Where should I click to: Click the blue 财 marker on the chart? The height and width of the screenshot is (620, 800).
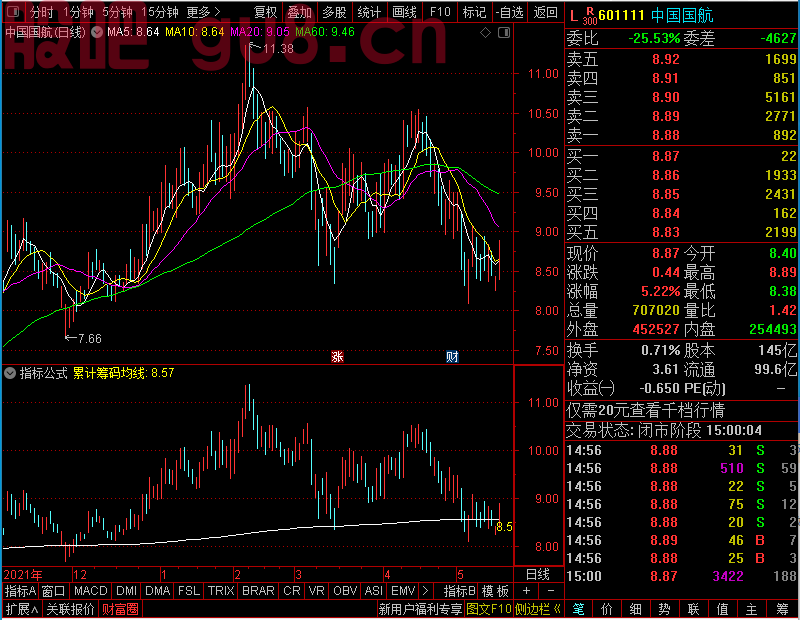452,356
